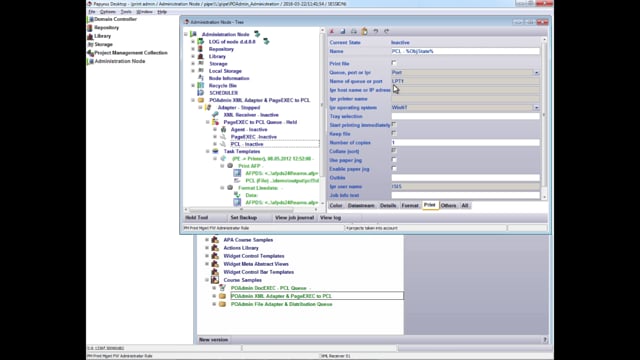Image resolution: width=640 pixels, height=360 pixels.
Task: Click the question mark help button
Action: click(x=545, y=340)
